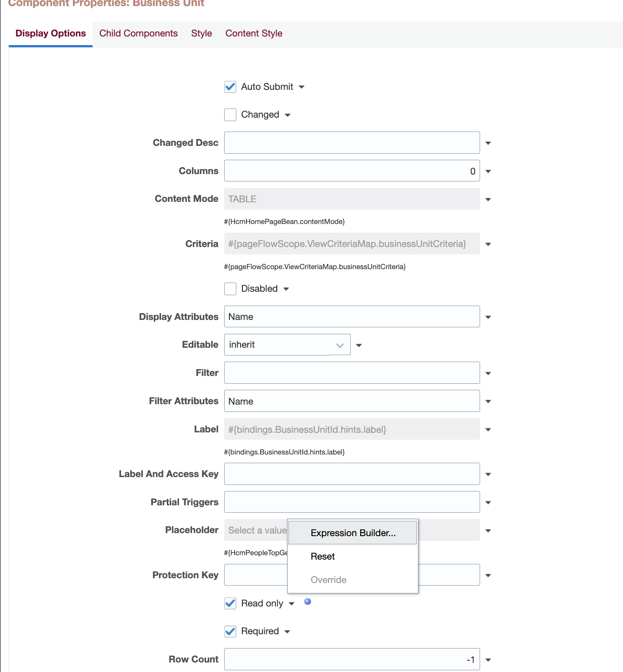Viewport: 623px width, 672px height.
Task: Switch to the Child Components tab
Action: pyautogui.click(x=138, y=33)
